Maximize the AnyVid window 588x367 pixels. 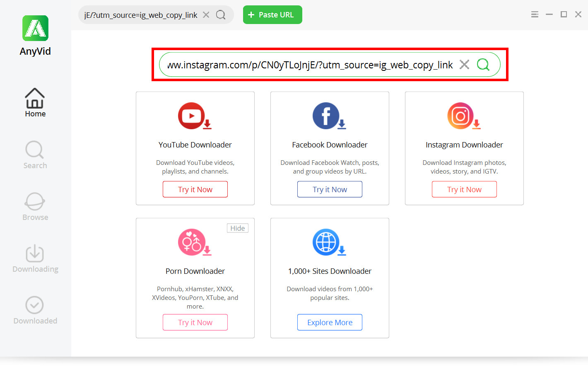pos(564,14)
